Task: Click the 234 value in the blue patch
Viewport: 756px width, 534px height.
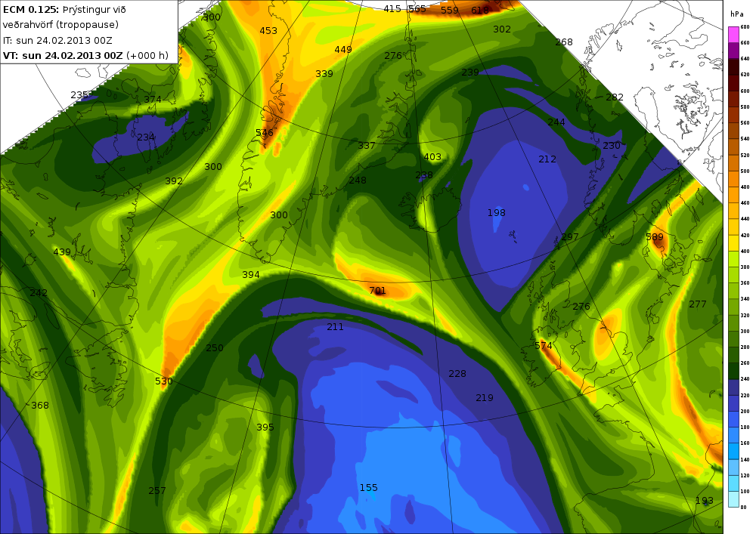Action: (146, 137)
